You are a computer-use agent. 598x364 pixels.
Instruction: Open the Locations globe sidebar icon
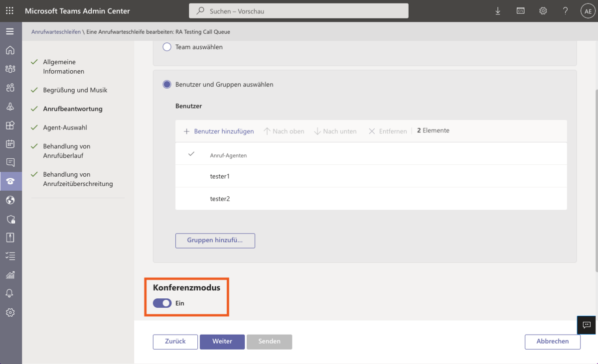tap(10, 200)
